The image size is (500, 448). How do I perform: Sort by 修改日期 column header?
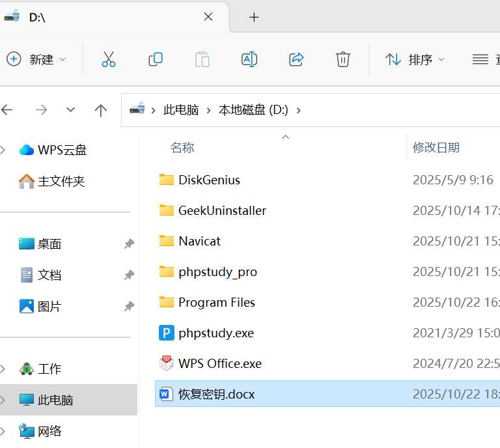pyautogui.click(x=436, y=148)
